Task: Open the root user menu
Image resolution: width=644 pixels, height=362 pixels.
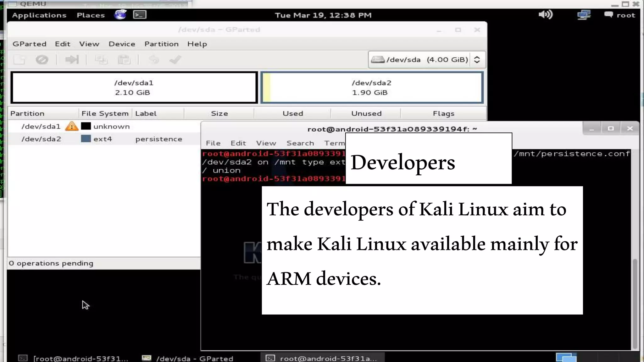Action: click(x=620, y=15)
